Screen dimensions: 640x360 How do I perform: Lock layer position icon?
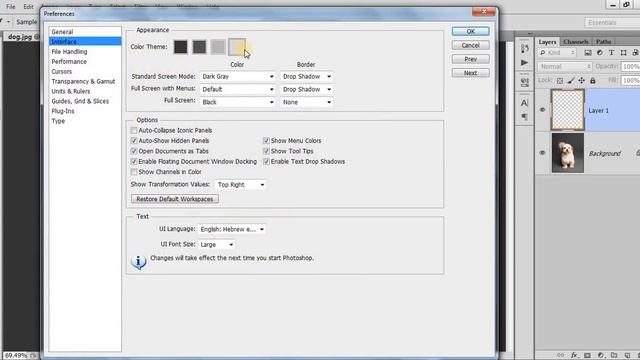coord(582,80)
